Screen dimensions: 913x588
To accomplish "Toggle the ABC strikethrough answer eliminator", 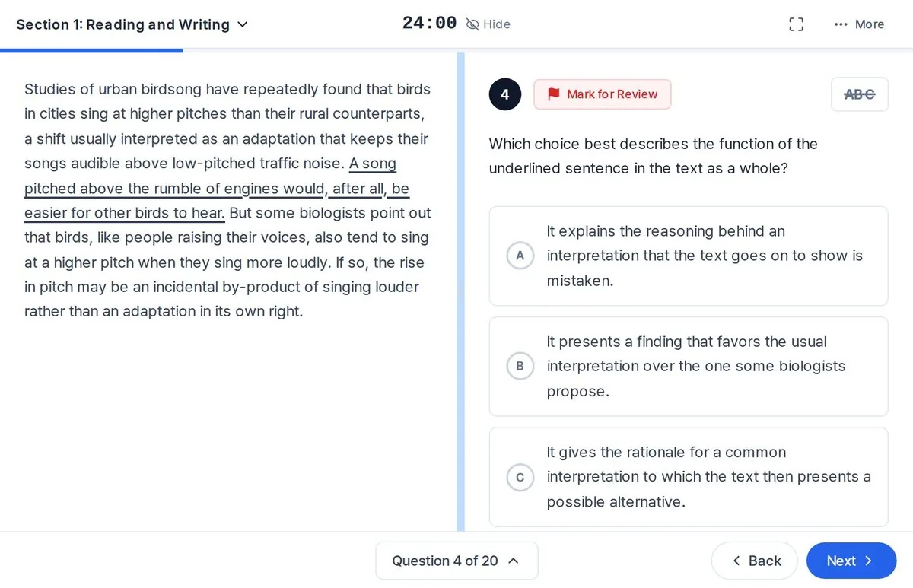I will pyautogui.click(x=860, y=94).
